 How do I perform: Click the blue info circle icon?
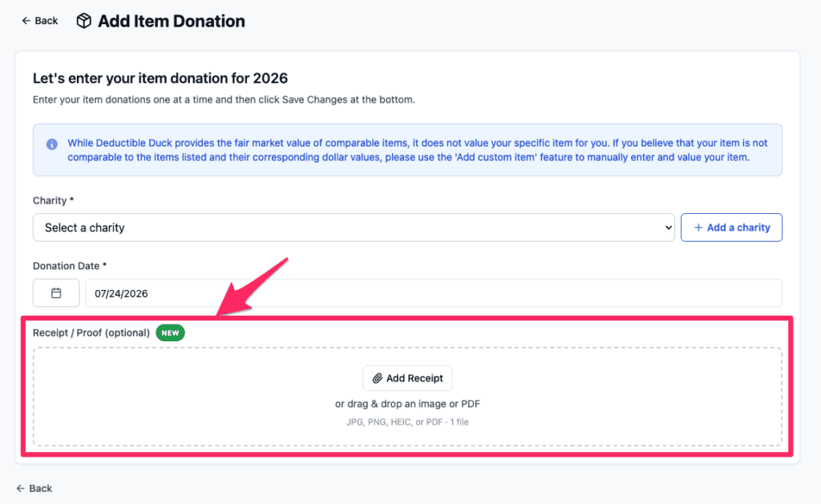(x=52, y=144)
